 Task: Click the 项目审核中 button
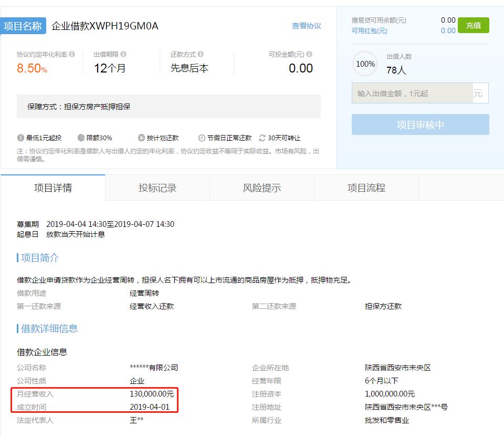point(420,124)
